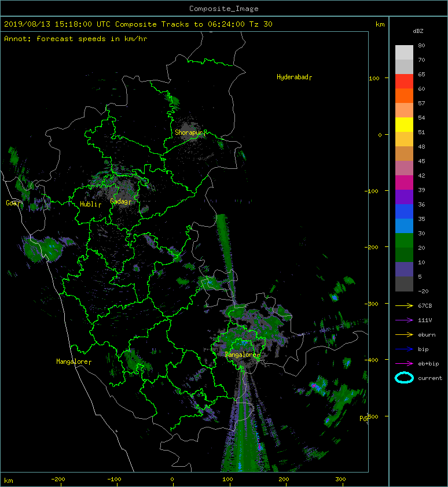This screenshot has width=448, height=487.
Task: Click the Annot: forecast speeds annotation text
Action: (x=76, y=39)
